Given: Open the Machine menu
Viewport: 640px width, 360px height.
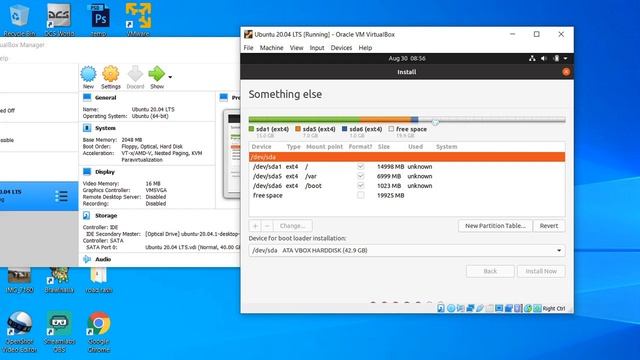Looking at the screenshot, I should coord(271,48).
